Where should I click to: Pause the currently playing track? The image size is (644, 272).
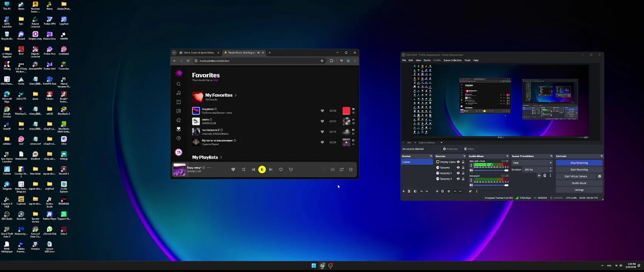click(x=262, y=170)
